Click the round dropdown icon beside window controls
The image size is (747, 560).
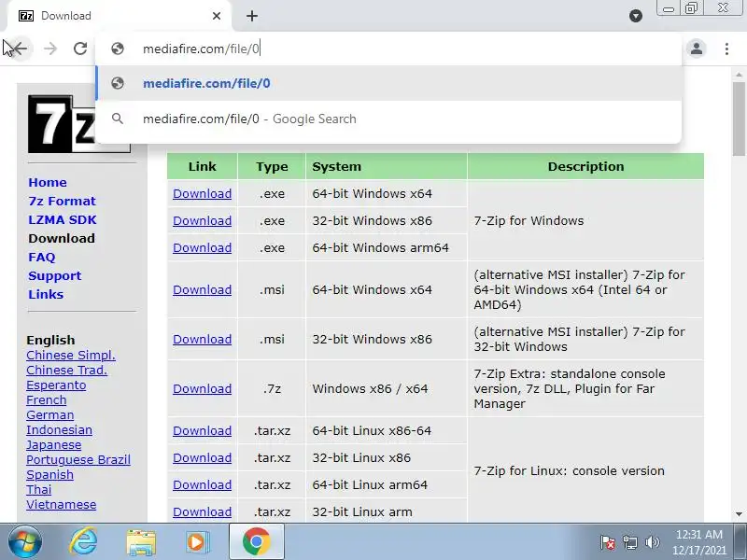[x=636, y=16]
